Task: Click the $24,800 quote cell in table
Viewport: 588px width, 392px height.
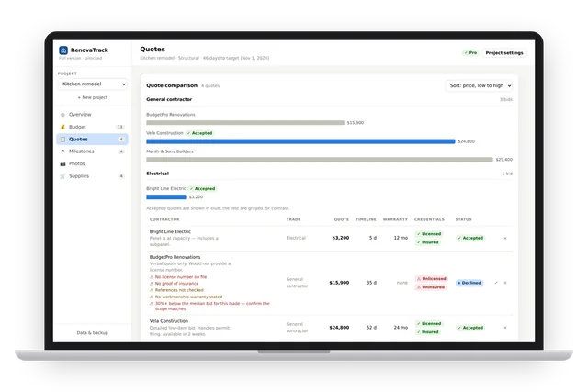Action: pyautogui.click(x=339, y=328)
